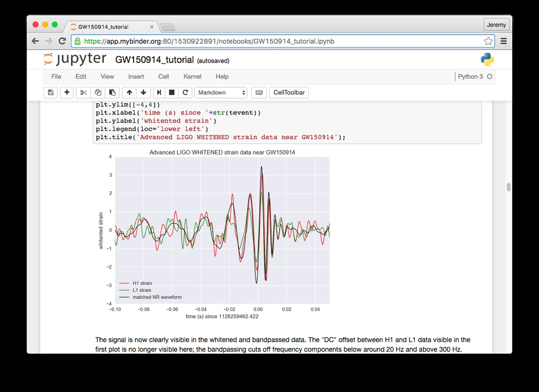
Task: Interrupt the kernel with the stop icon
Action: [171, 92]
